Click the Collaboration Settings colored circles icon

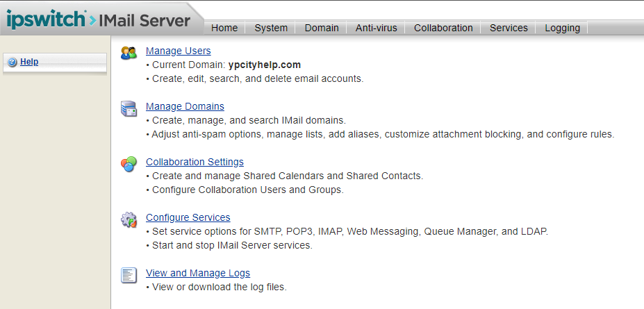pos(129,164)
